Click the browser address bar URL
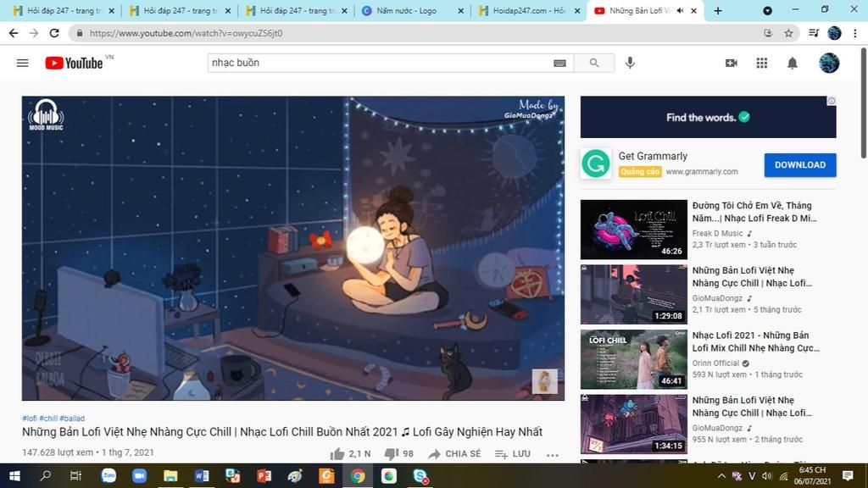Screen dimensions: 868x488 click(186, 33)
